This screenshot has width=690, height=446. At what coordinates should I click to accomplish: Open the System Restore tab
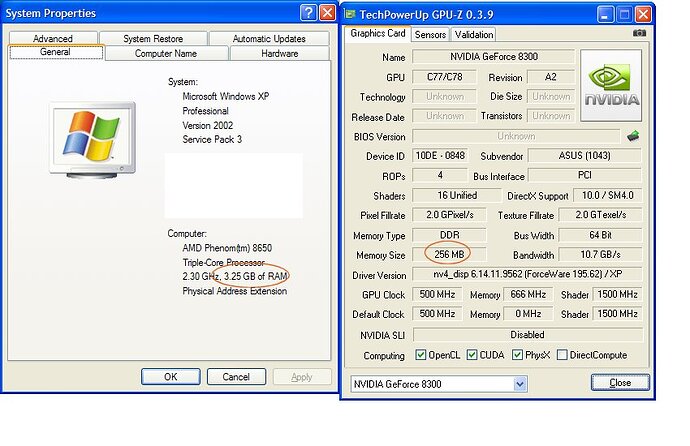coord(153,38)
